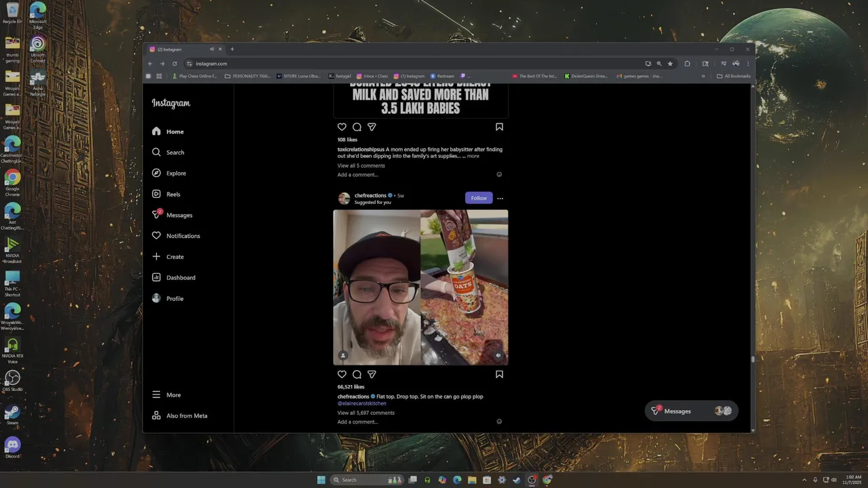Viewport: 868px width, 488px height.
Task: Share the chefreactions post
Action: tap(372, 374)
